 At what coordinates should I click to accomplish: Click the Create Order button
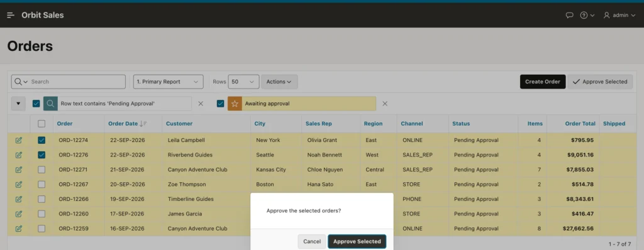pyautogui.click(x=543, y=82)
